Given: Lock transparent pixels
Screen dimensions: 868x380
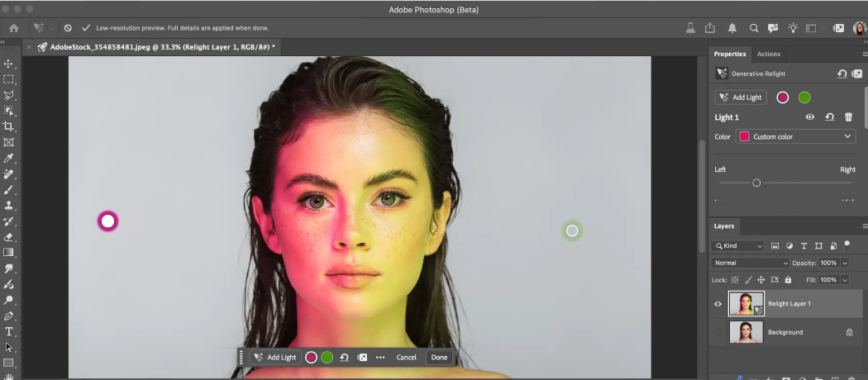Looking at the screenshot, I should [735, 280].
